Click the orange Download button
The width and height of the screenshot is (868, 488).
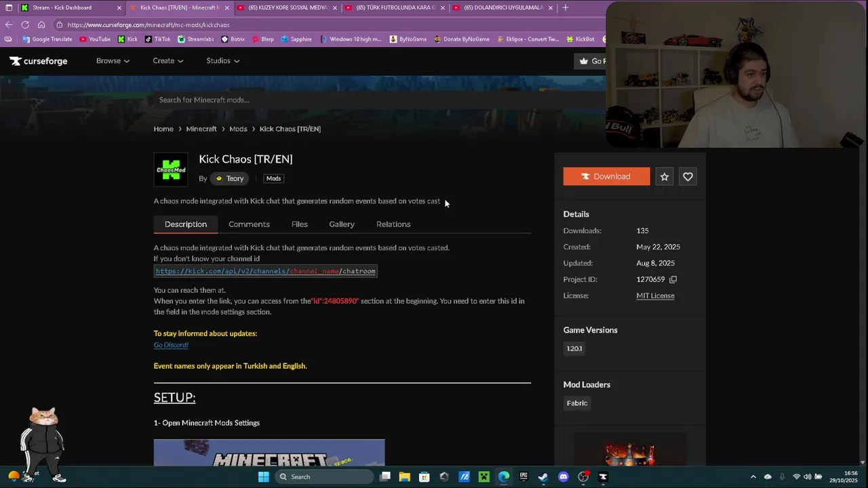pyautogui.click(x=606, y=177)
